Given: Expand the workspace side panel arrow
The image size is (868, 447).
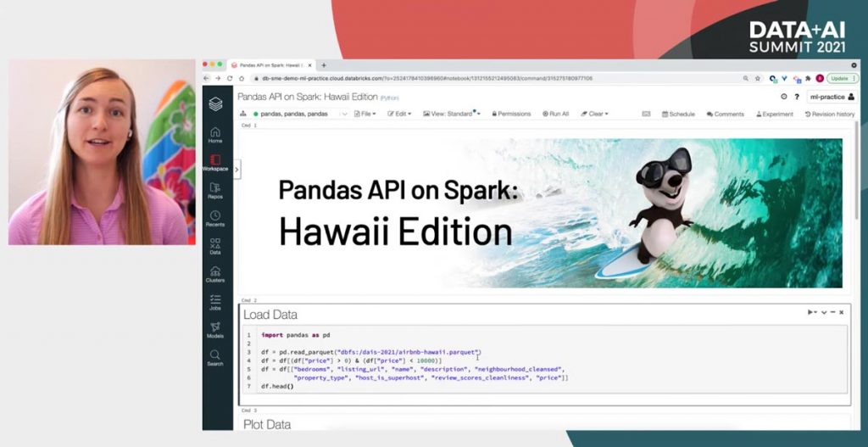Looking at the screenshot, I should click(237, 170).
